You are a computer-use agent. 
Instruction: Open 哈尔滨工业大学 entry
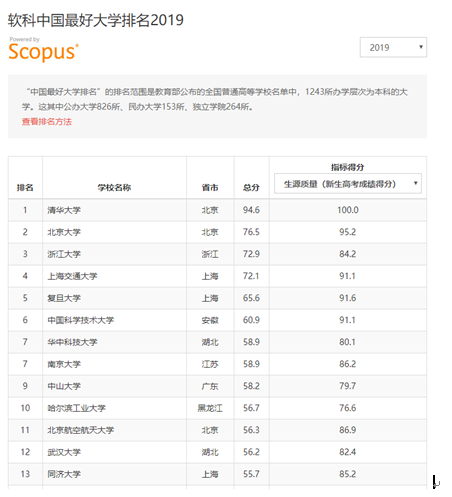76,408
